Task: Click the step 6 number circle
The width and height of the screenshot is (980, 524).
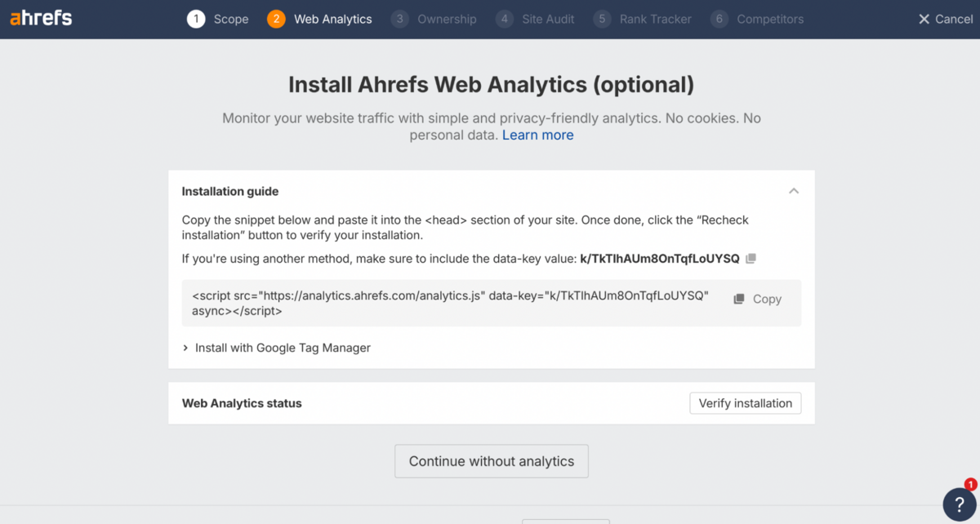Action: point(719,19)
